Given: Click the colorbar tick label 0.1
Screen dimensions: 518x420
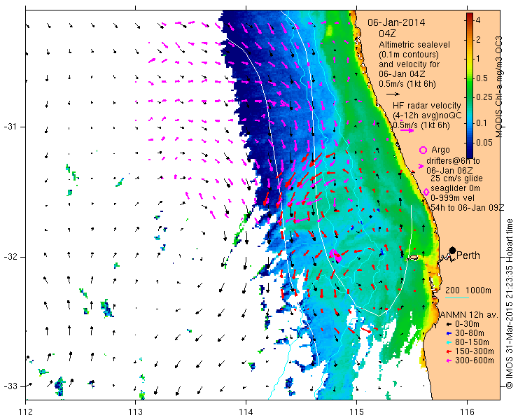Looking at the screenshot, I should [x=482, y=123].
